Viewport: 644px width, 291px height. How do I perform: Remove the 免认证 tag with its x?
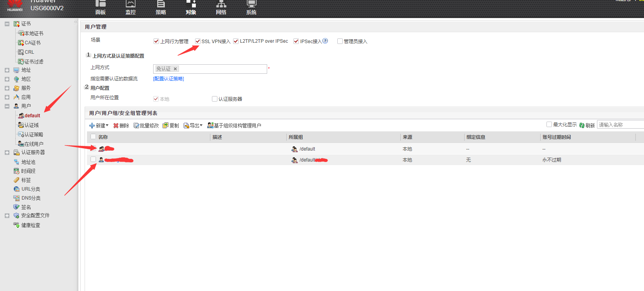(x=175, y=69)
